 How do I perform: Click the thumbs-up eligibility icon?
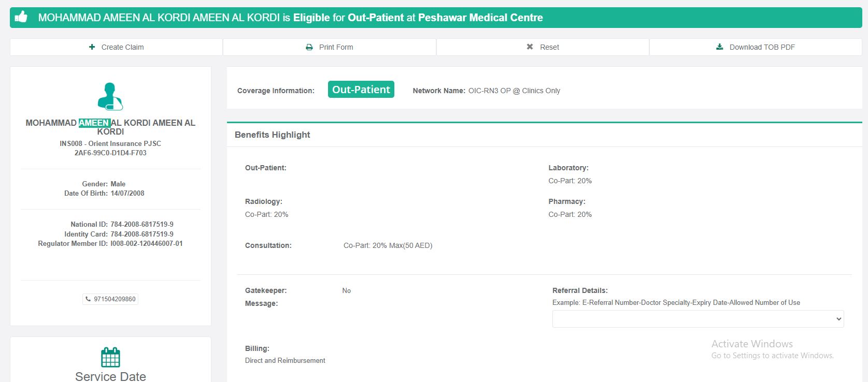(x=21, y=17)
